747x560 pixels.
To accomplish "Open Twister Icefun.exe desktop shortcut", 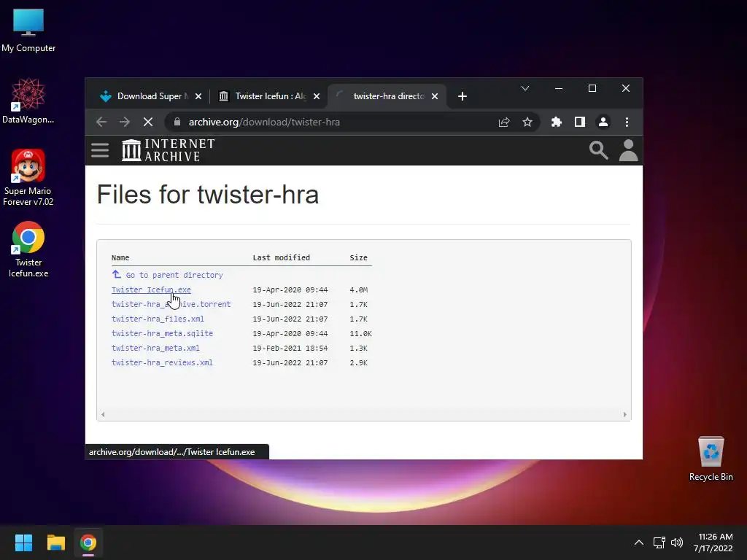I will click(28, 249).
